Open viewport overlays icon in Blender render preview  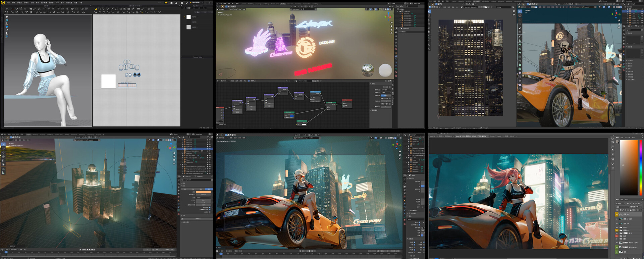click(381, 138)
